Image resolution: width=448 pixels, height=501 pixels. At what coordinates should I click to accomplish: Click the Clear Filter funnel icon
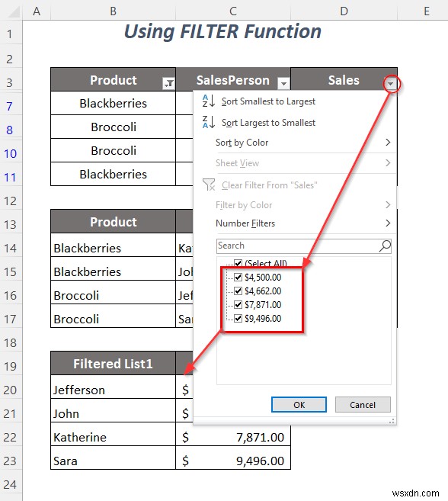[x=209, y=185]
